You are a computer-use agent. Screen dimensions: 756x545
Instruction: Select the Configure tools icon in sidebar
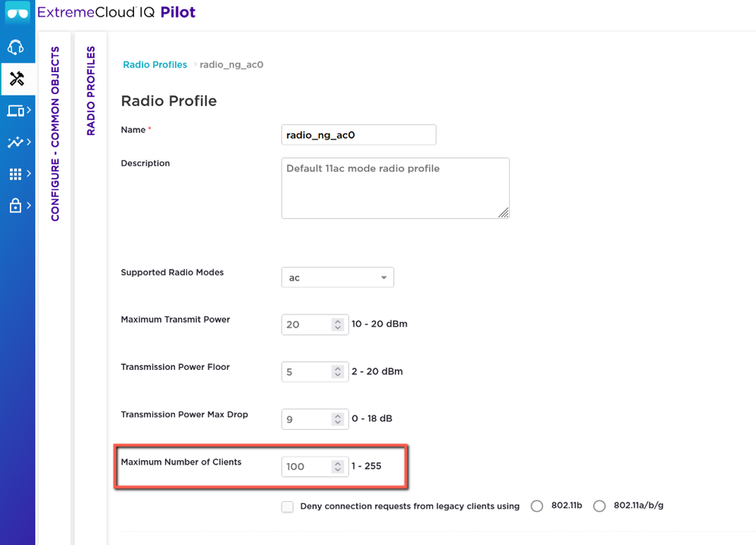[16, 79]
